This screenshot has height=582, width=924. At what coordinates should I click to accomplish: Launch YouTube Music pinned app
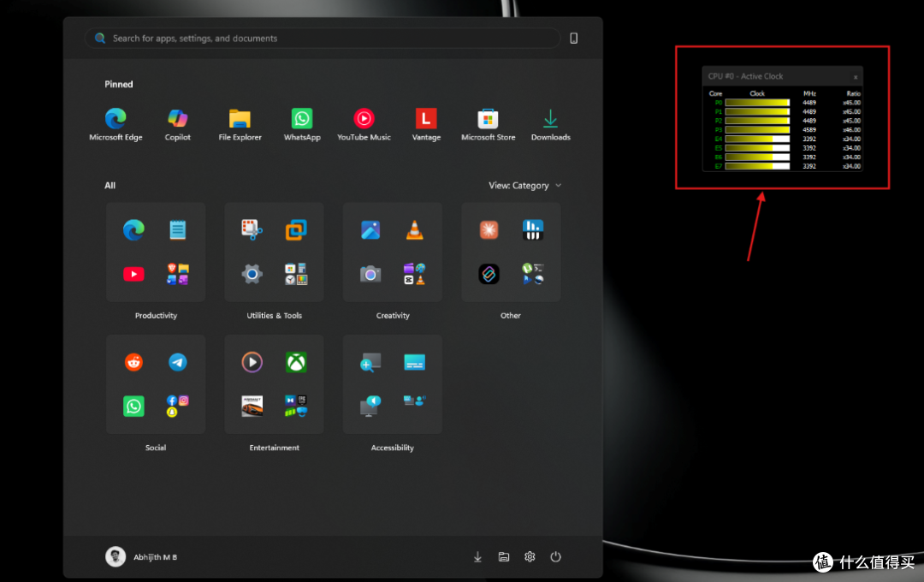364,124
